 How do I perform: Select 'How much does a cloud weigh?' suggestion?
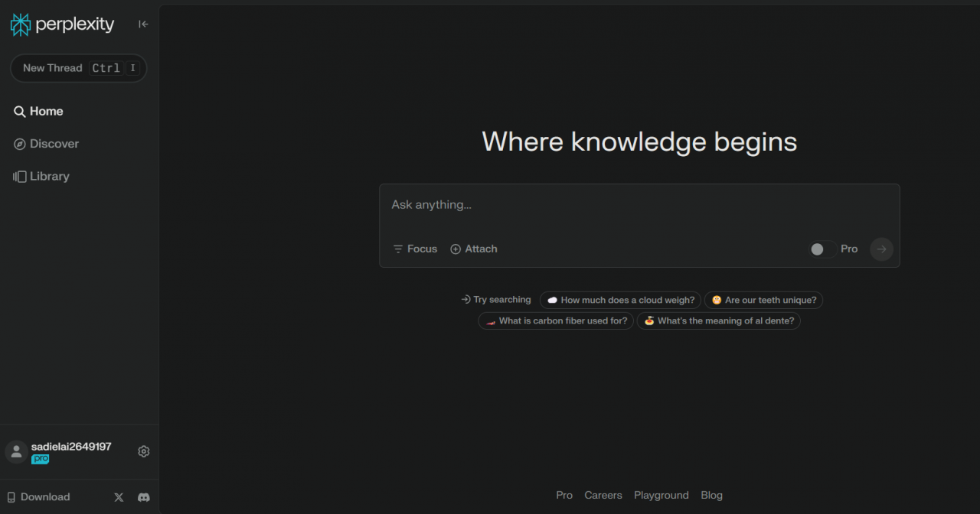(x=620, y=301)
